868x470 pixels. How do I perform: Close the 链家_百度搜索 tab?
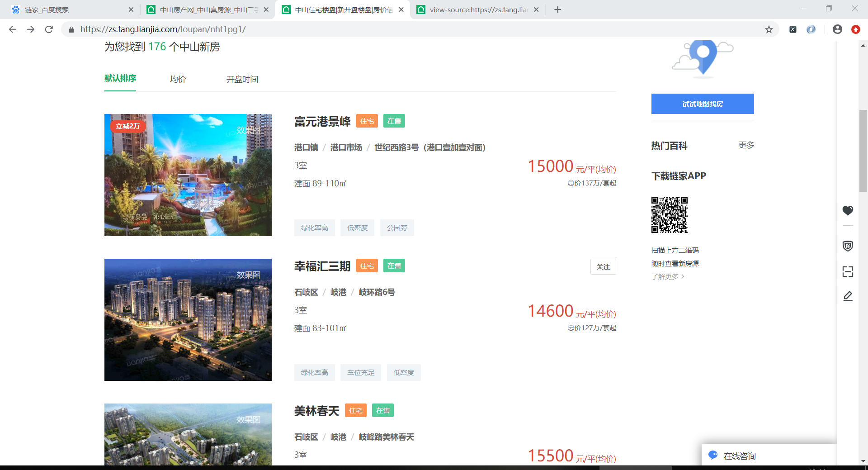[x=131, y=9]
